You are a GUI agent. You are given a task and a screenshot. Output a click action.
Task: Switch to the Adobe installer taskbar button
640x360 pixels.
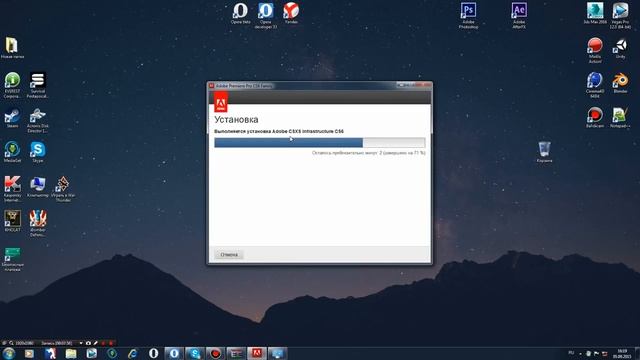point(256,353)
